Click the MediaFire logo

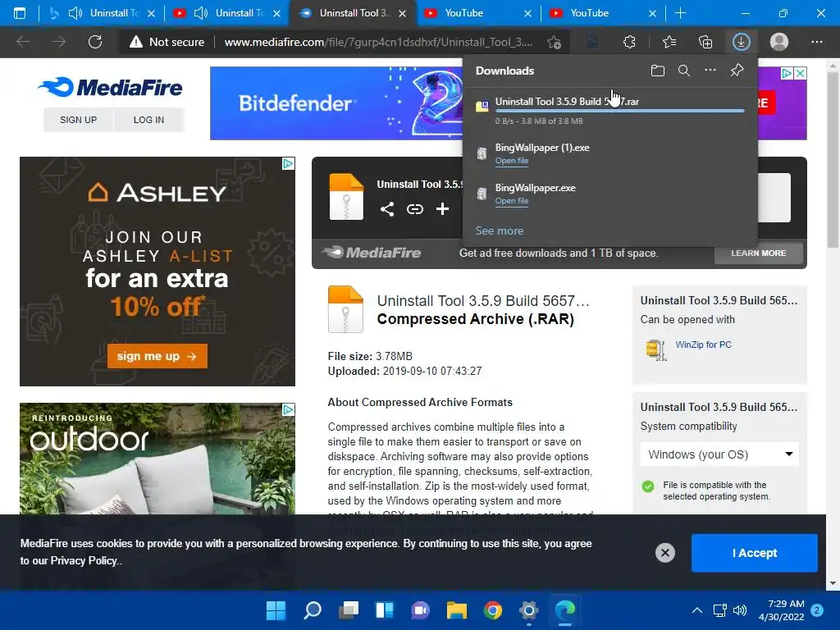tap(111, 87)
